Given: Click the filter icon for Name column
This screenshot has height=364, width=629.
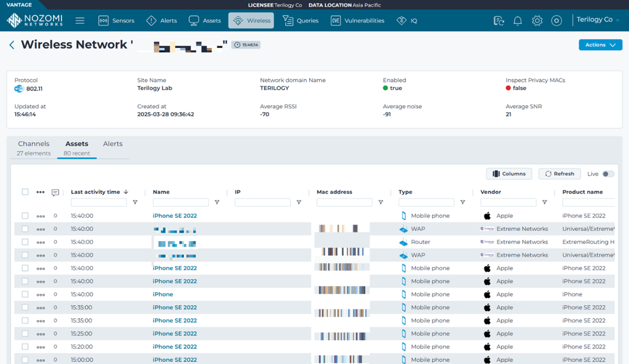Looking at the screenshot, I should [217, 202].
